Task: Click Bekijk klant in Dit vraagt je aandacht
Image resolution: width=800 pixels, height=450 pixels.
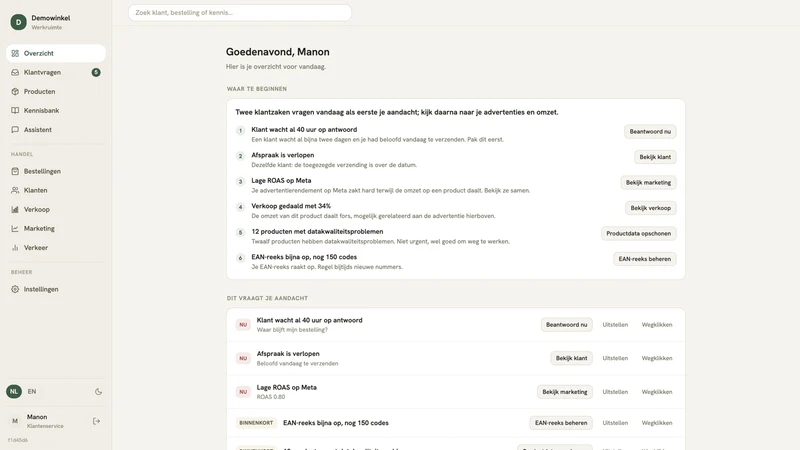Action: click(x=571, y=358)
